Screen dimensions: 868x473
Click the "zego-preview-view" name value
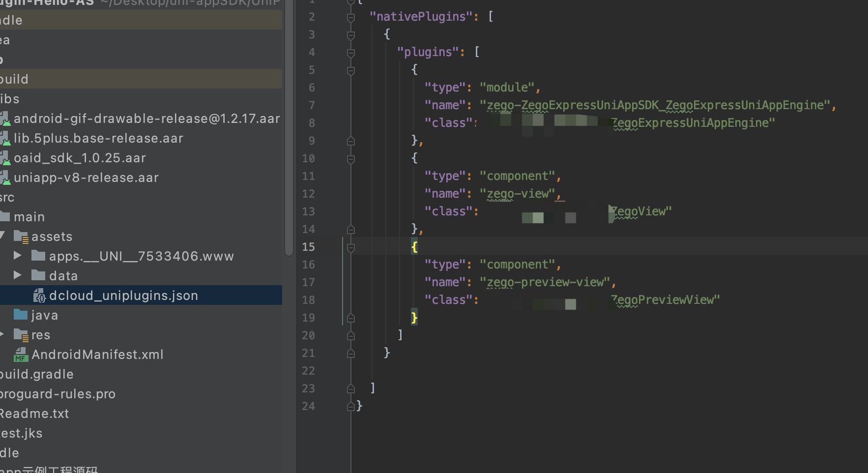[545, 282]
